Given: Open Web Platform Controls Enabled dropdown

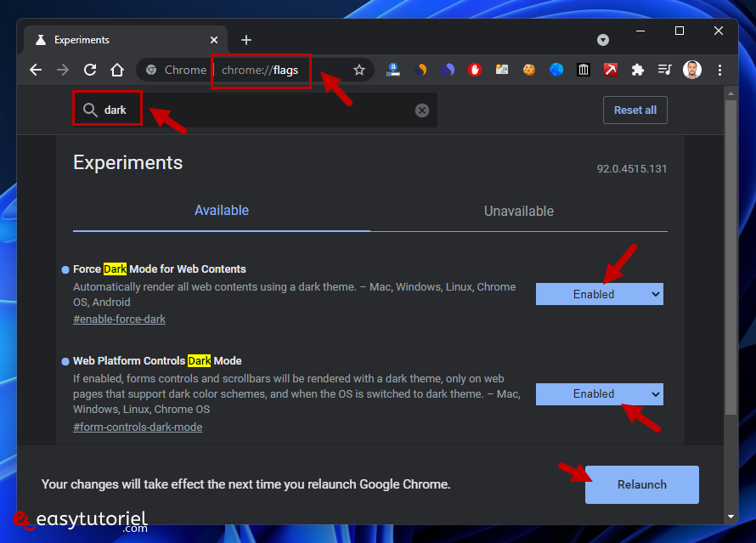Looking at the screenshot, I should (600, 394).
